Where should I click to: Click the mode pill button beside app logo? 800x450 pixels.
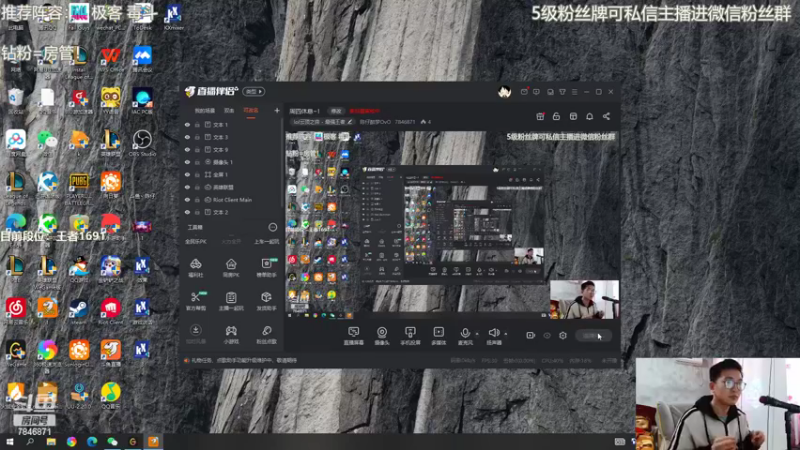254,92
